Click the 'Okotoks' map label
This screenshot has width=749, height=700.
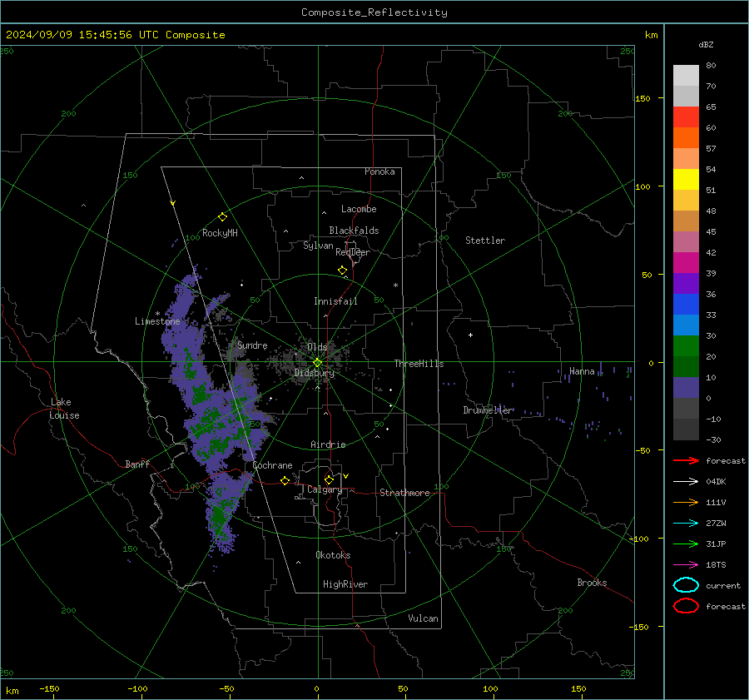pos(333,554)
